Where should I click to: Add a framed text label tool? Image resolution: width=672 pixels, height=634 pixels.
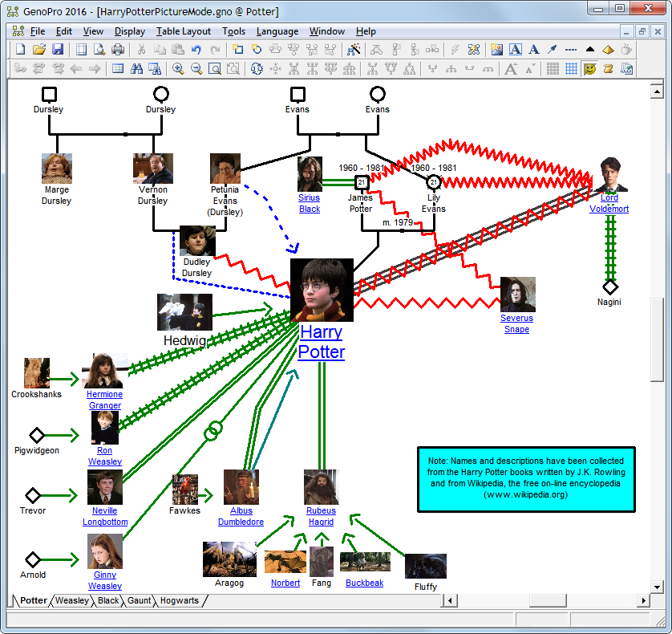515,50
